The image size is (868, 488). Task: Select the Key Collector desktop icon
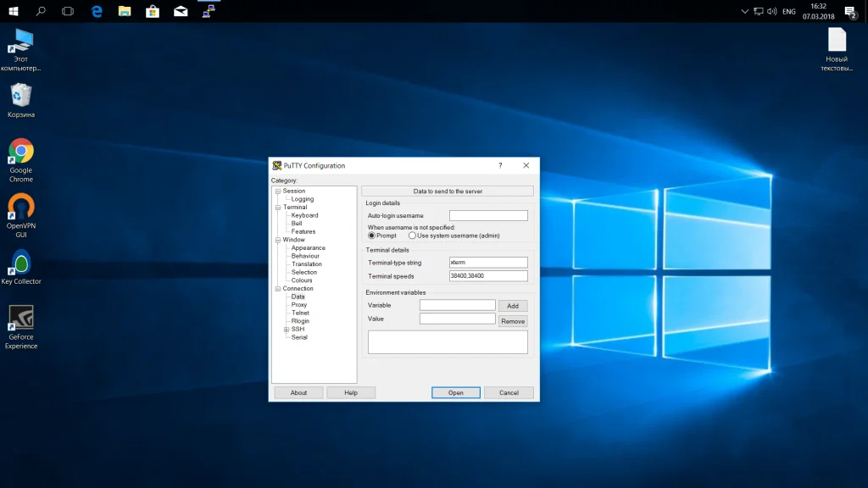click(21, 263)
